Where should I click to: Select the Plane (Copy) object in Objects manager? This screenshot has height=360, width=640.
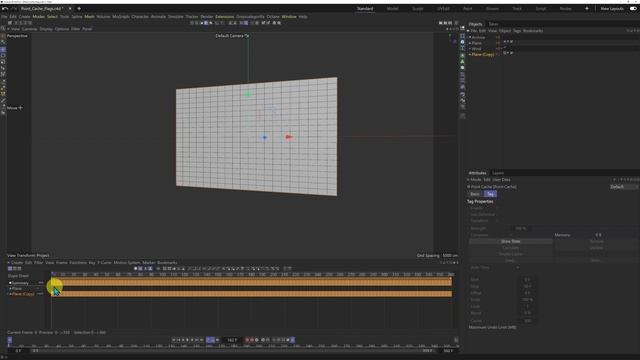(x=482, y=54)
